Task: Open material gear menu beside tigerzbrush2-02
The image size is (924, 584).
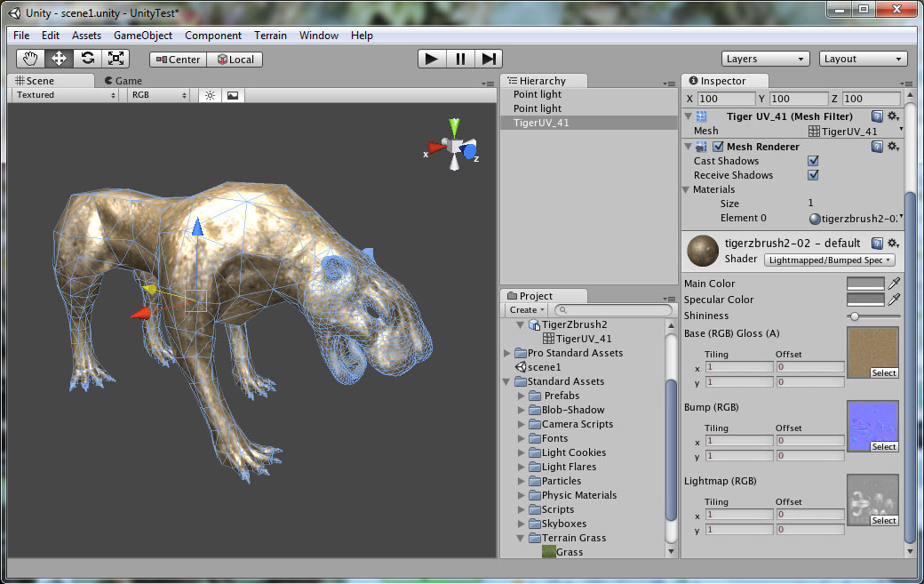Action: click(x=894, y=243)
